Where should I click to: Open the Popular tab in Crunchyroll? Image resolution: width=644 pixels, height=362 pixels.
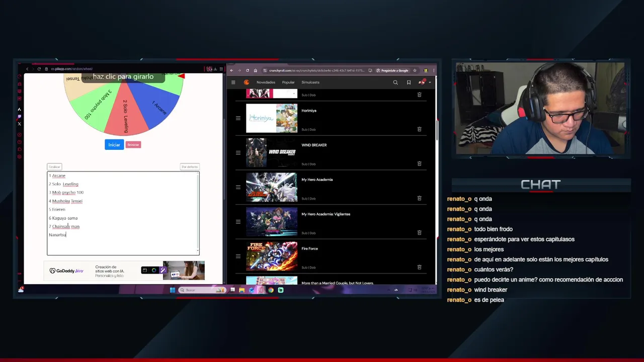288,82
